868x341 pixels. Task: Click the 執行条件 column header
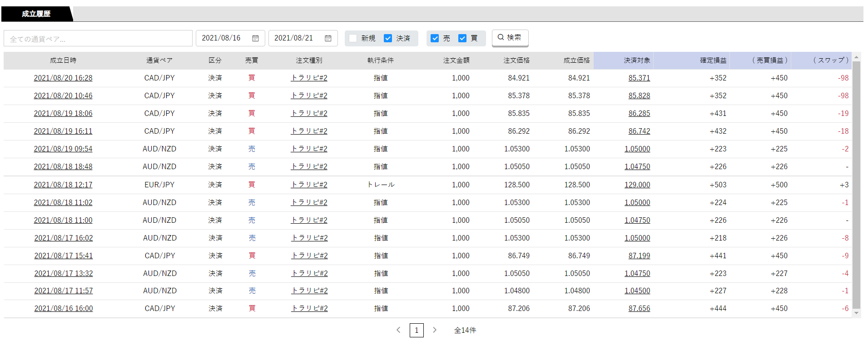381,60
